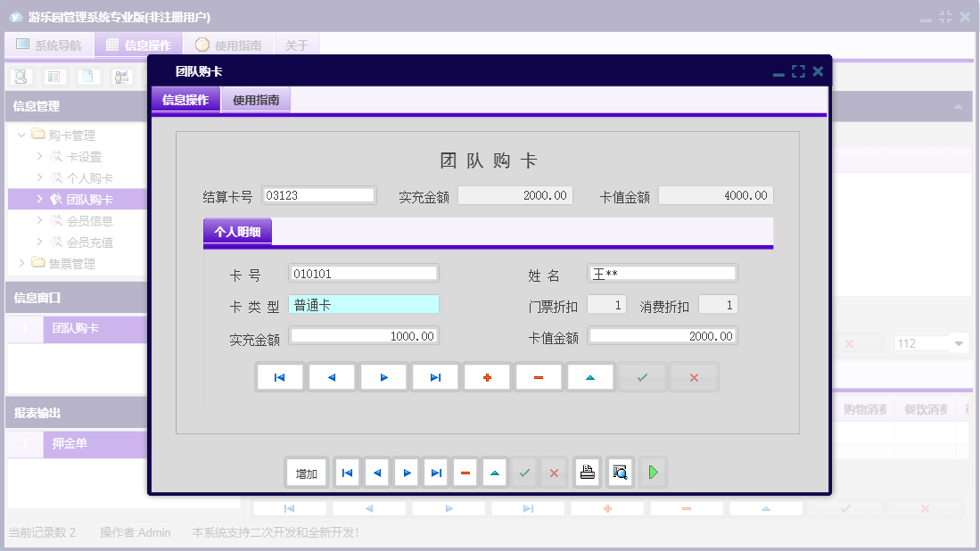Click the blue triangle edit icon in 个人明细
The image size is (980, 551).
(x=589, y=376)
